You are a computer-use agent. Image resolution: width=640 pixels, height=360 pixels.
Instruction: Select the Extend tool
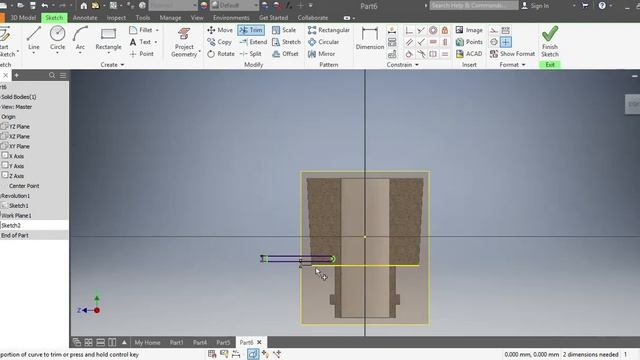coord(253,42)
